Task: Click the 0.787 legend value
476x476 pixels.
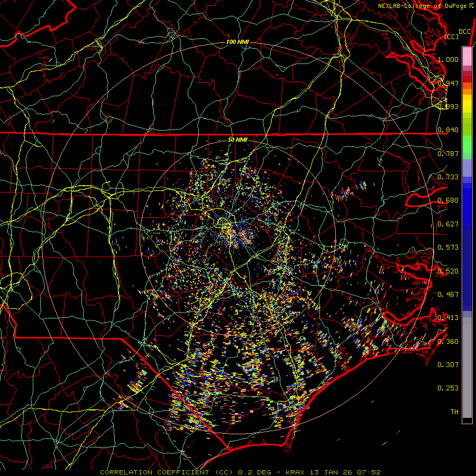Action: coord(448,153)
